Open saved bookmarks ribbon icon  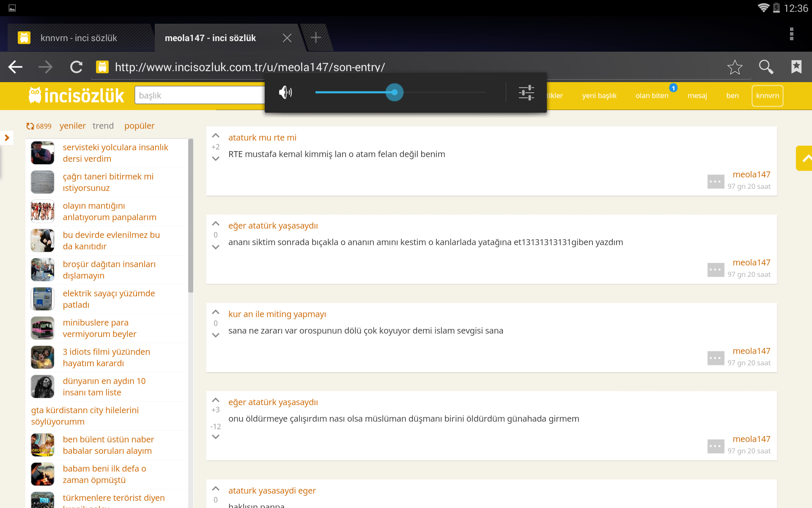pos(796,67)
